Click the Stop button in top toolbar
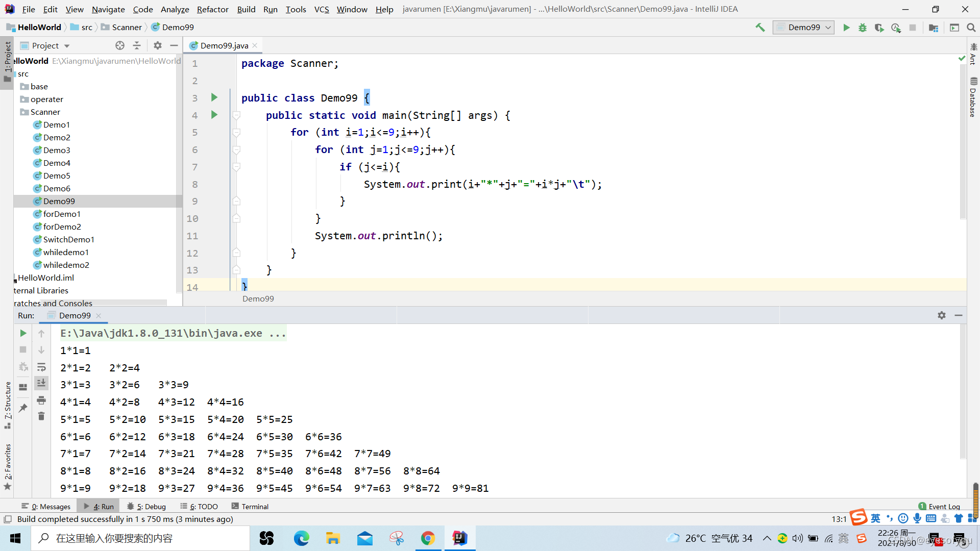 point(913,28)
